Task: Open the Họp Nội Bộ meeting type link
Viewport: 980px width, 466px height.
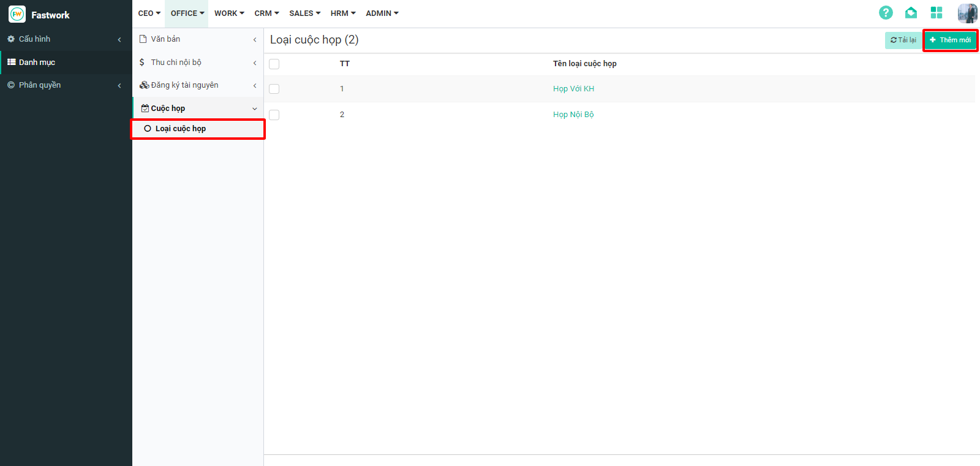Action: 573,115
